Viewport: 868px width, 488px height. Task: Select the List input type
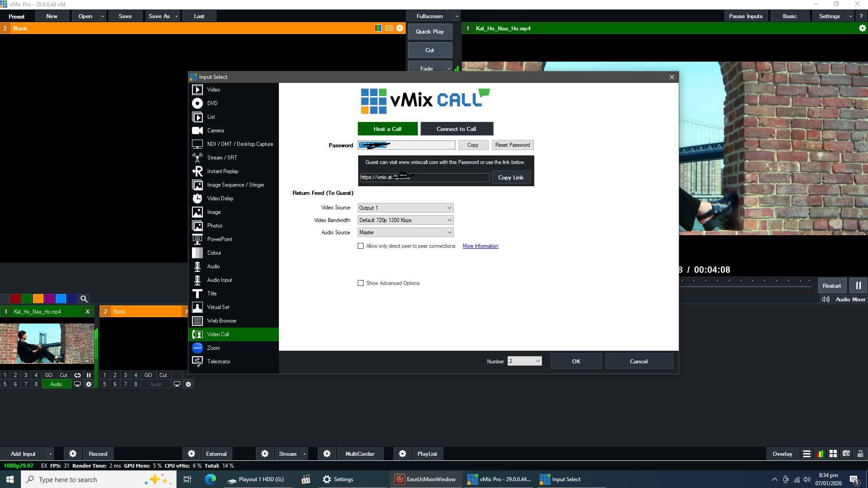233,117
